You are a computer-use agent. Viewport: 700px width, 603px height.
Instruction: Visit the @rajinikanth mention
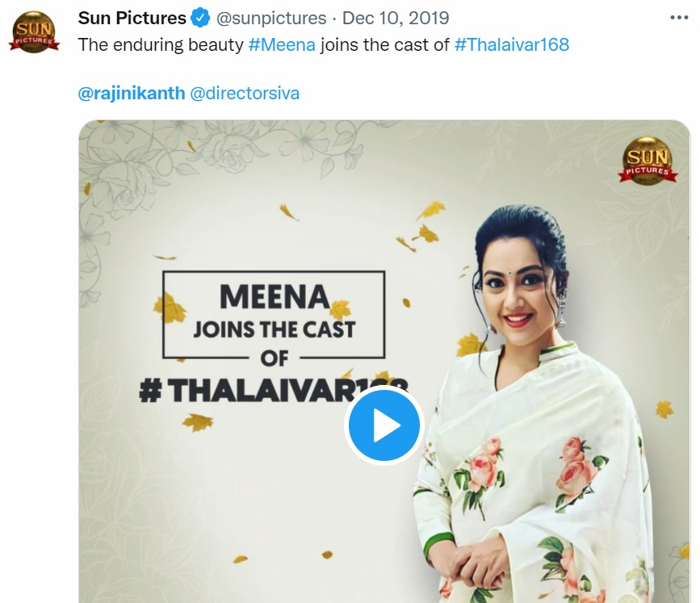click(x=131, y=93)
